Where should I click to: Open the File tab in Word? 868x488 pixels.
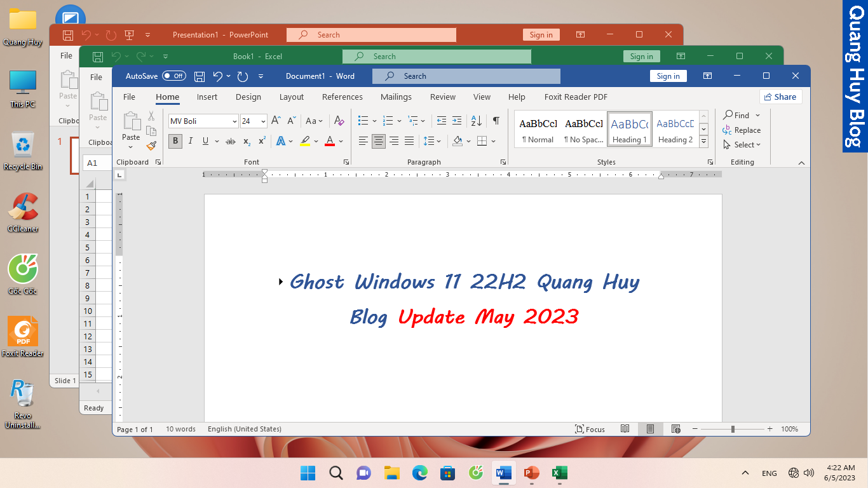click(129, 97)
